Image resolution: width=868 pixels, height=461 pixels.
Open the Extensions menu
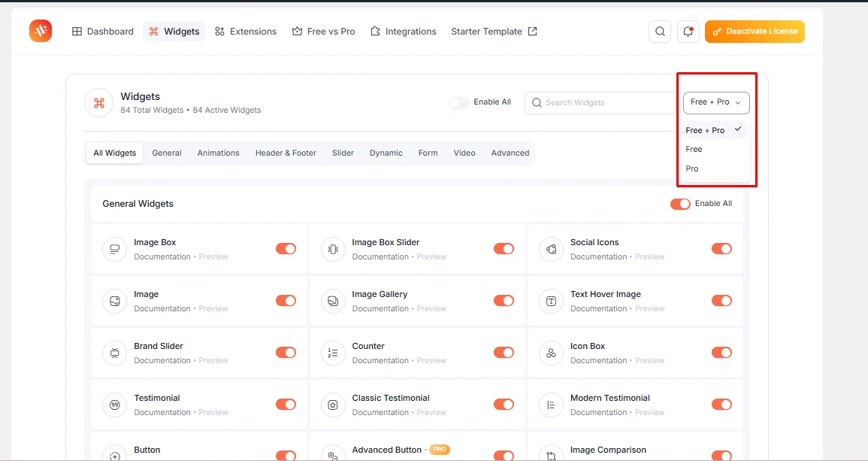246,32
